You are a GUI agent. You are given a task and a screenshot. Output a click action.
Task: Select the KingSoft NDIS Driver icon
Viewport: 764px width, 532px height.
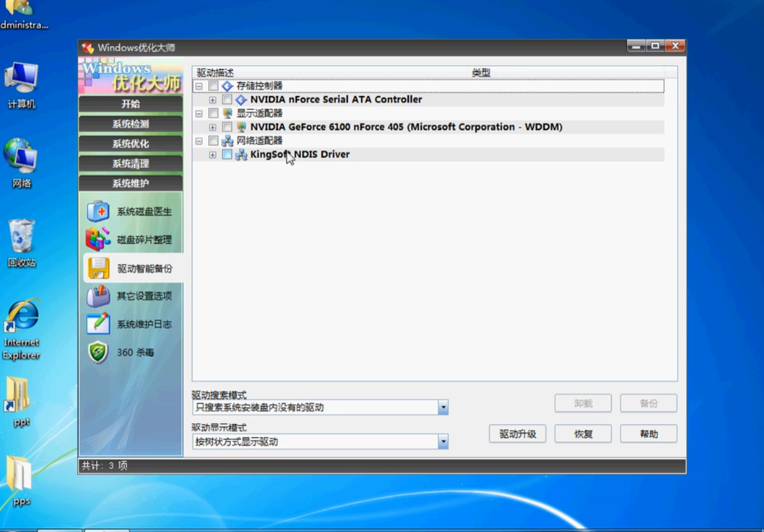click(x=241, y=154)
